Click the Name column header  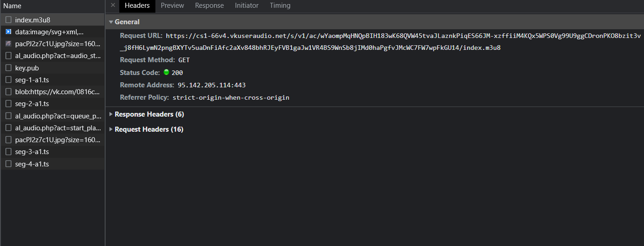point(13,6)
